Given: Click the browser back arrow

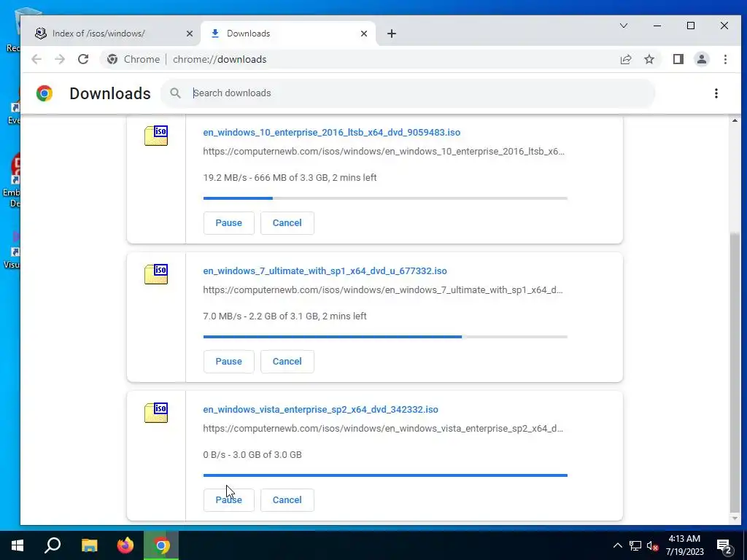Looking at the screenshot, I should [36, 60].
